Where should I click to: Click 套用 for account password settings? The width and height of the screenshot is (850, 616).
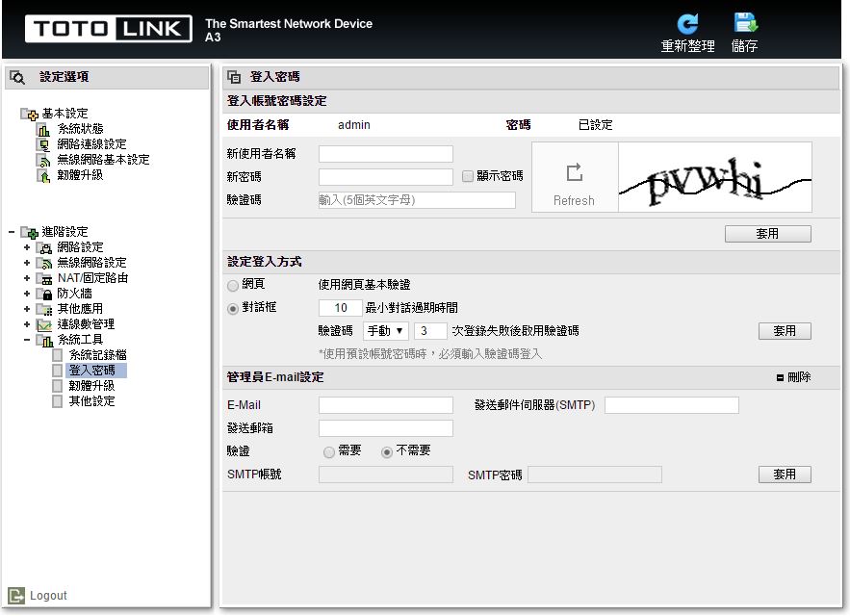click(x=767, y=234)
